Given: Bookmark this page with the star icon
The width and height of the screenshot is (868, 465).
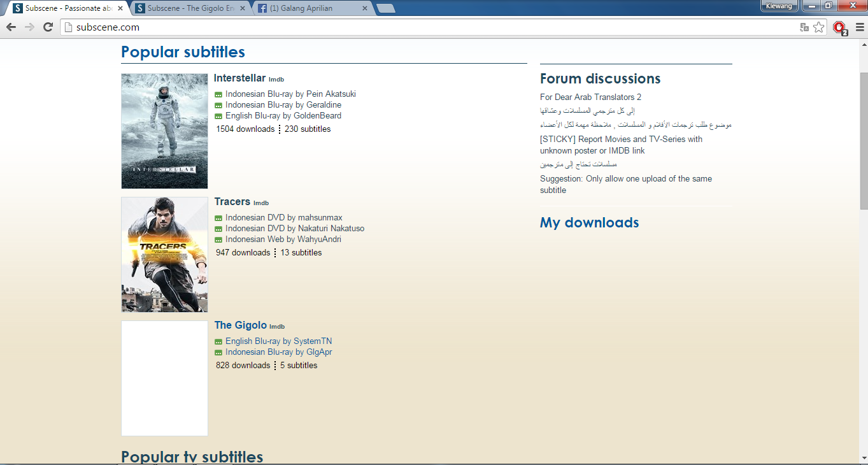Looking at the screenshot, I should point(819,27).
